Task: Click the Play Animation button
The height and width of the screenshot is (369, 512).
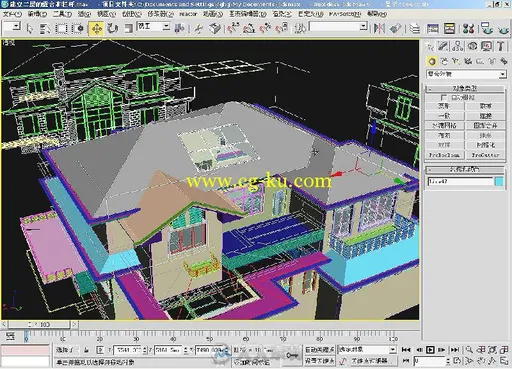Action: click(x=430, y=350)
